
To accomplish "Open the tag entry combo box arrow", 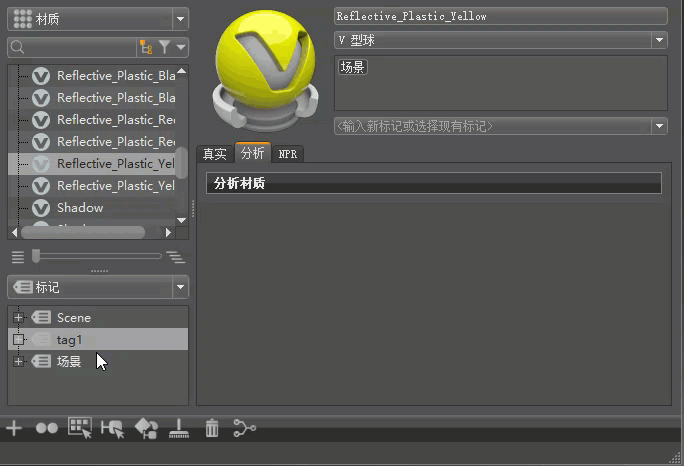I will click(x=659, y=126).
